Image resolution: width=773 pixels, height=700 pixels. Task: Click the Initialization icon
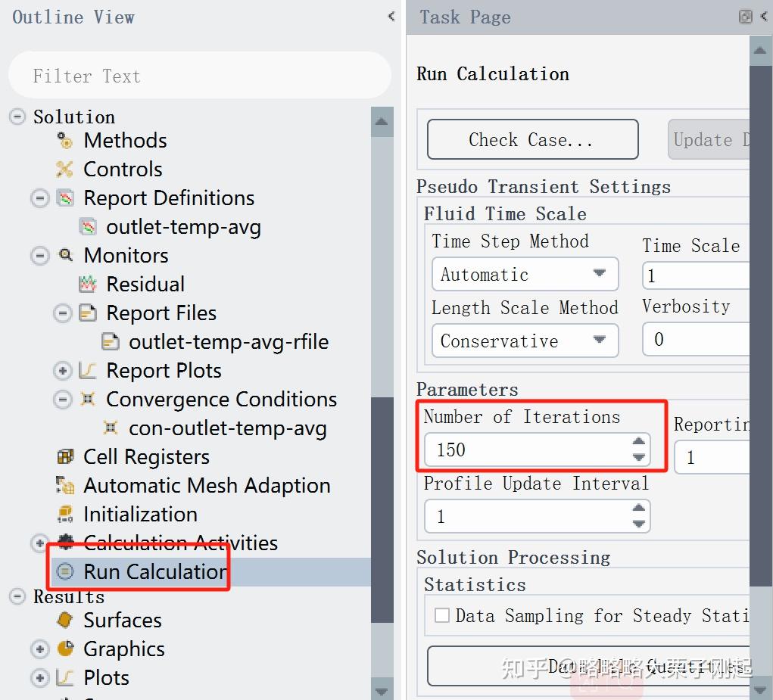[x=65, y=515]
